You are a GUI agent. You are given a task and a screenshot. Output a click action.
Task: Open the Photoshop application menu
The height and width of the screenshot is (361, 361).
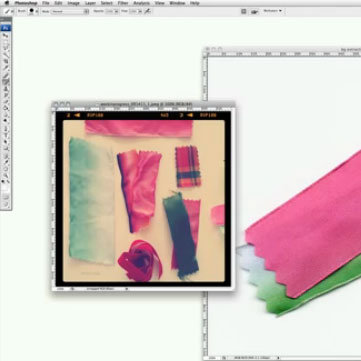(x=26, y=3)
